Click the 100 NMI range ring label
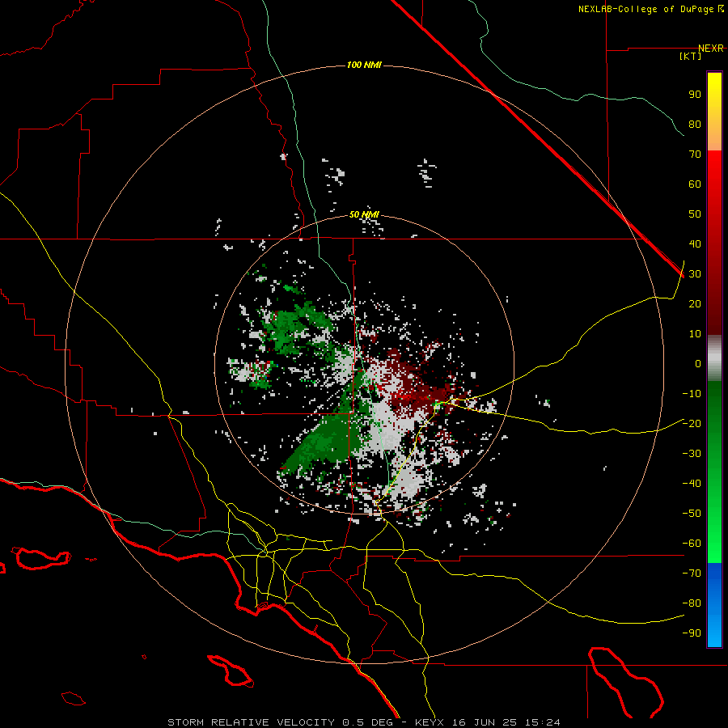Image resolution: width=728 pixels, height=728 pixels. (x=364, y=65)
